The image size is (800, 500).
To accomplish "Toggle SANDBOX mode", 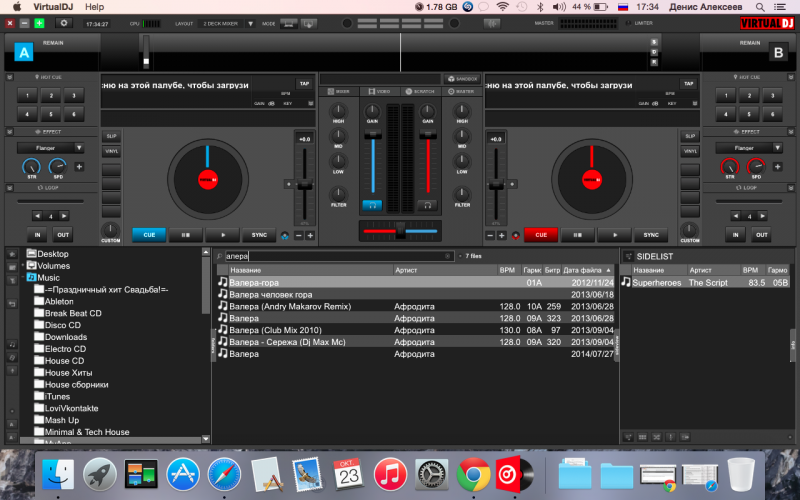I will coord(462,79).
